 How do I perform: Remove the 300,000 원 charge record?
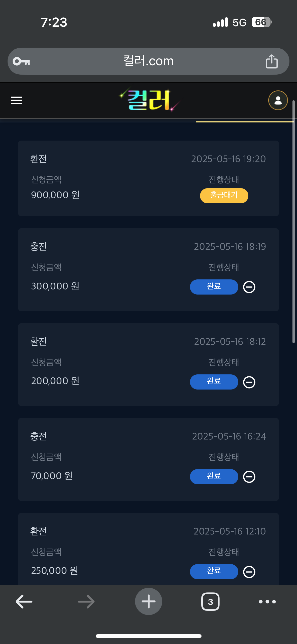pyautogui.click(x=249, y=287)
